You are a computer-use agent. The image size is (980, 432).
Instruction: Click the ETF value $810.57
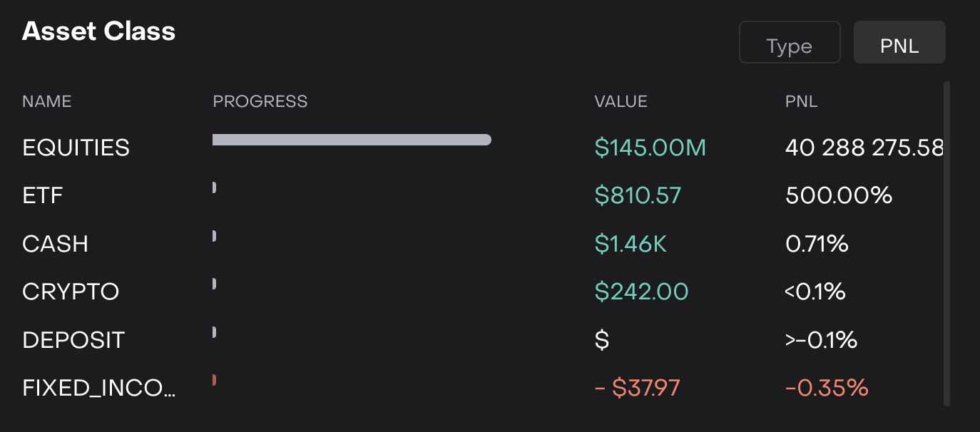point(638,195)
